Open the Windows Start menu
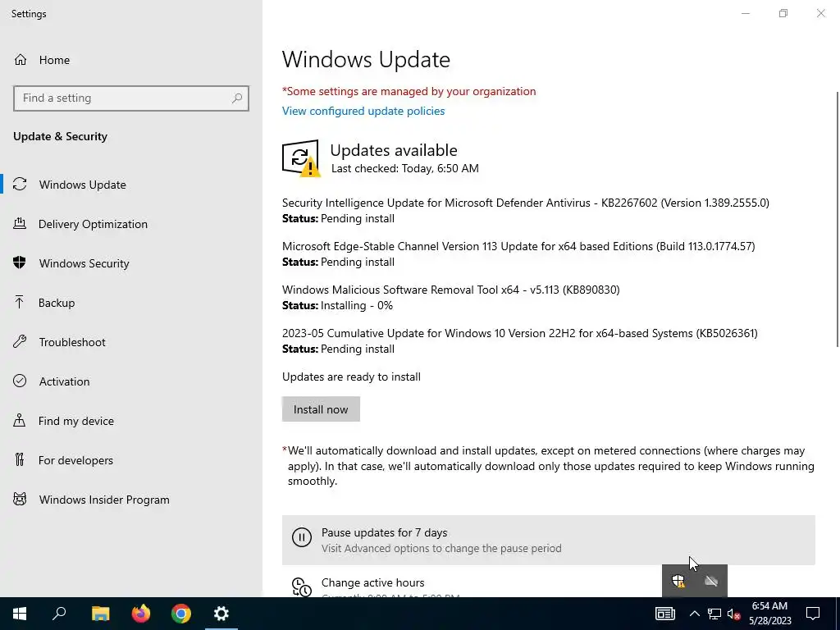 (x=20, y=614)
